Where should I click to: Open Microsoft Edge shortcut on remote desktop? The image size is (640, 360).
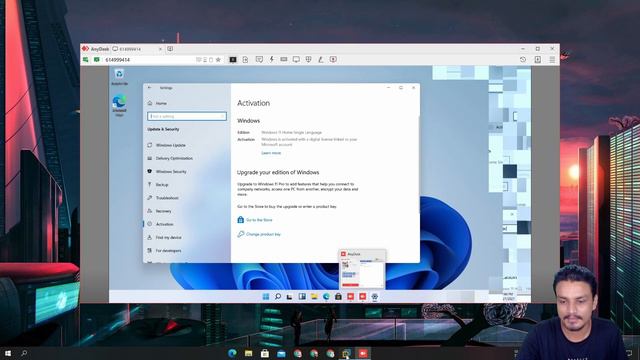click(119, 105)
